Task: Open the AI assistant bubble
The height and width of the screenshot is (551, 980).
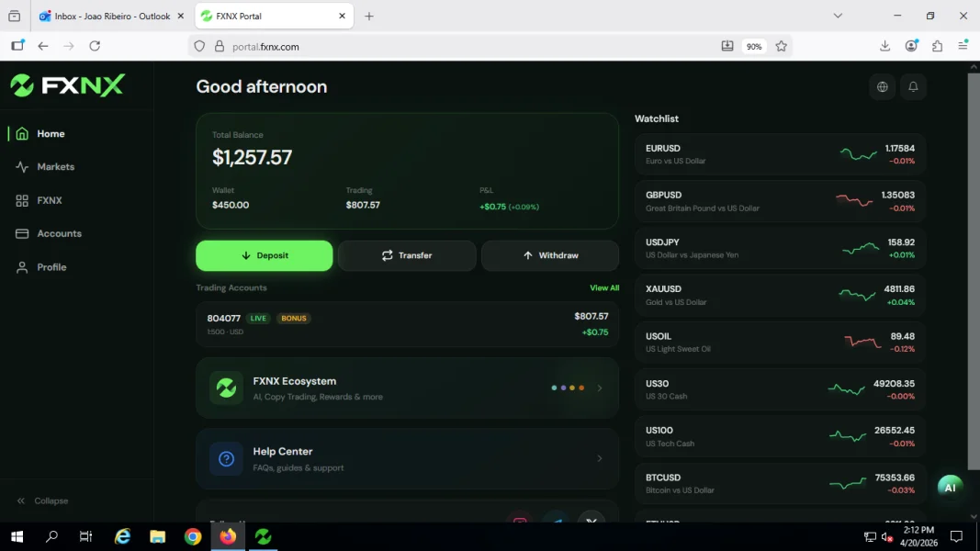Action: [x=950, y=488]
